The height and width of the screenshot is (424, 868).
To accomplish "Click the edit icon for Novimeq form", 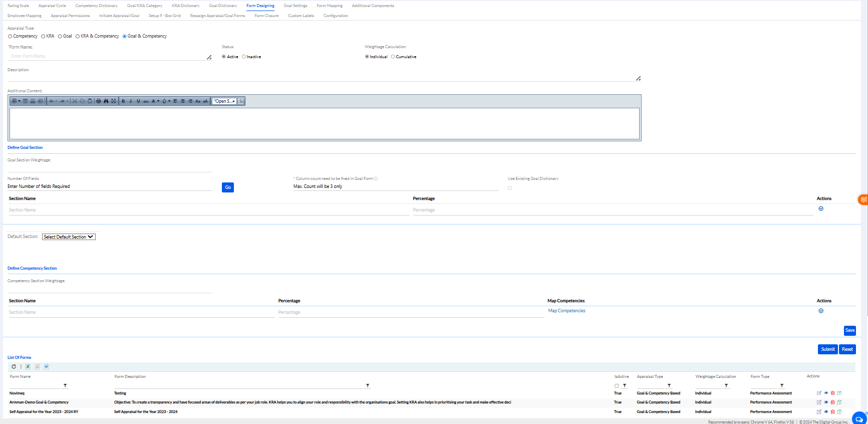I will click(819, 393).
